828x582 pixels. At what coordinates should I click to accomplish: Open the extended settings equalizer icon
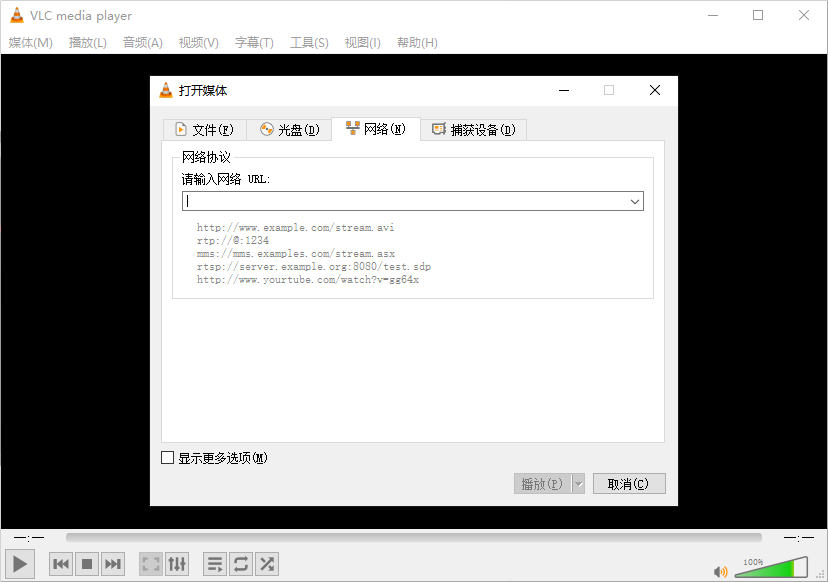pyautogui.click(x=177, y=563)
